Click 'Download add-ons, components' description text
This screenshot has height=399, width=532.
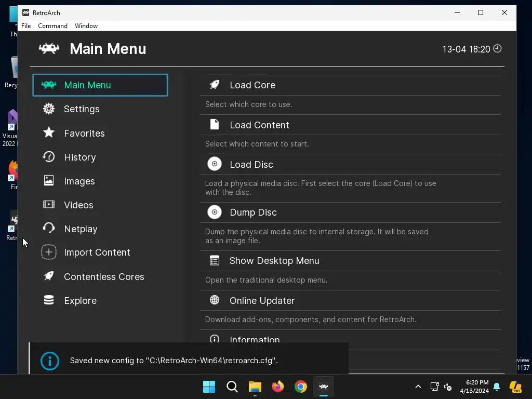(x=311, y=320)
